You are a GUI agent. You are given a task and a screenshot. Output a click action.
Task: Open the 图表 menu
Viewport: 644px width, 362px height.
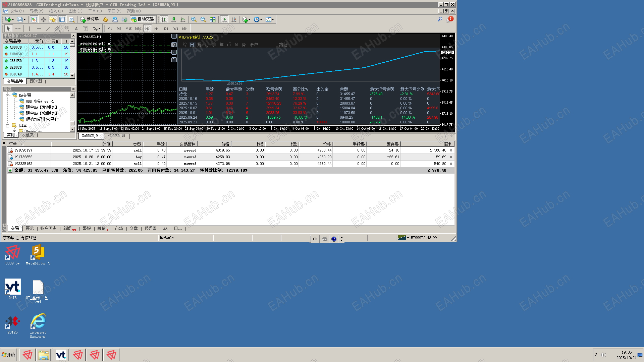75,11
